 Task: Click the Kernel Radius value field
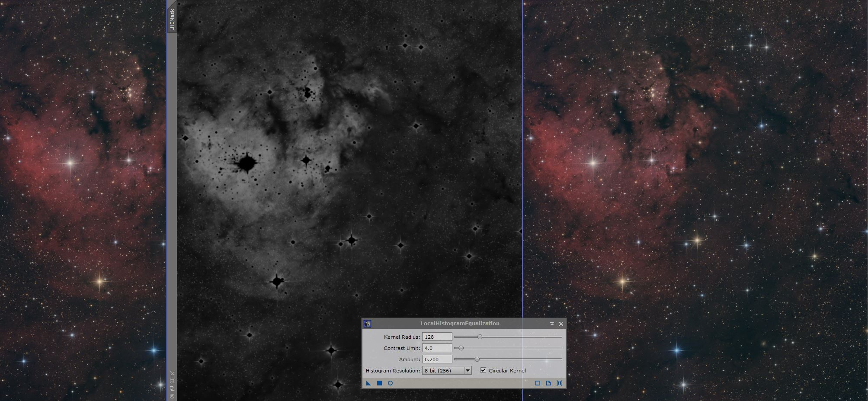(x=437, y=337)
